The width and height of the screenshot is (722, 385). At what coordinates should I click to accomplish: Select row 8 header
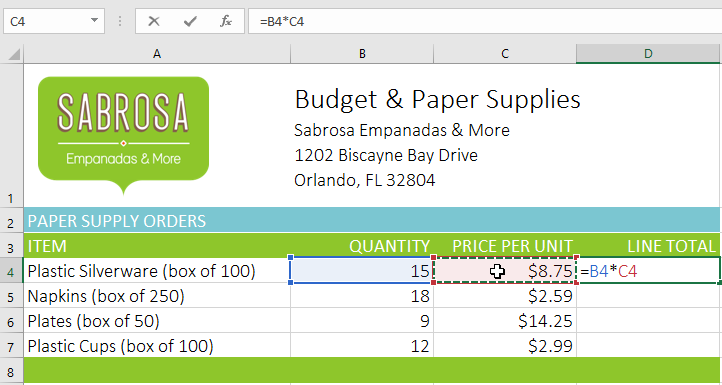[x=12, y=371]
